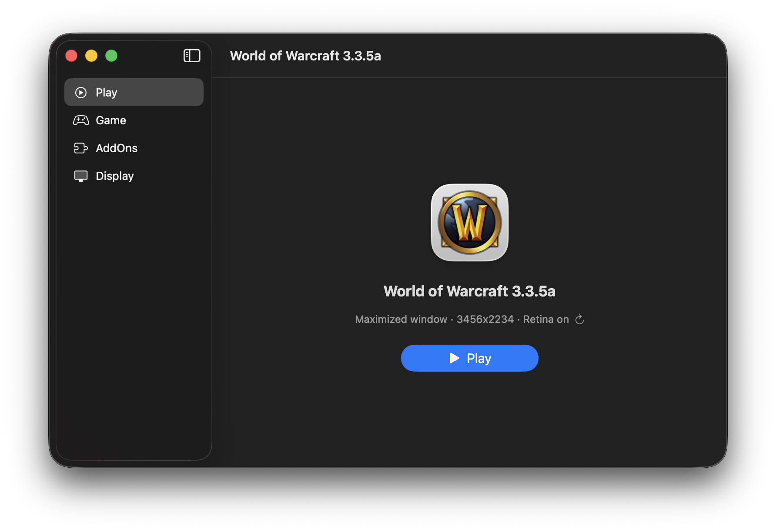Open the AddOns section
Screen dimensions: 776x532
(134, 148)
